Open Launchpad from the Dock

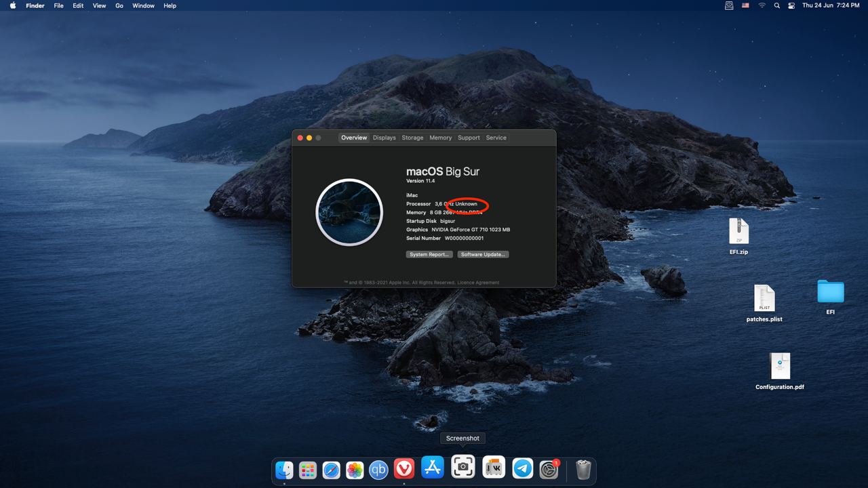coord(308,470)
